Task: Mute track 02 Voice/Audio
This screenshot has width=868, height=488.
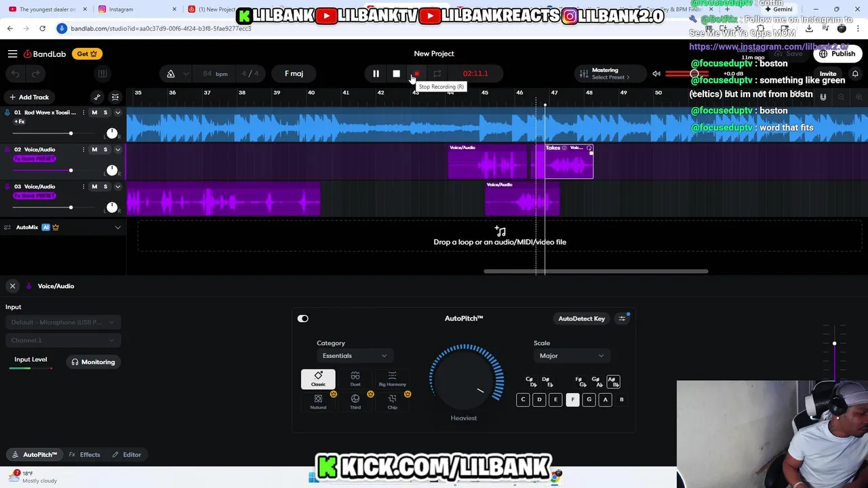Action: pyautogui.click(x=94, y=150)
